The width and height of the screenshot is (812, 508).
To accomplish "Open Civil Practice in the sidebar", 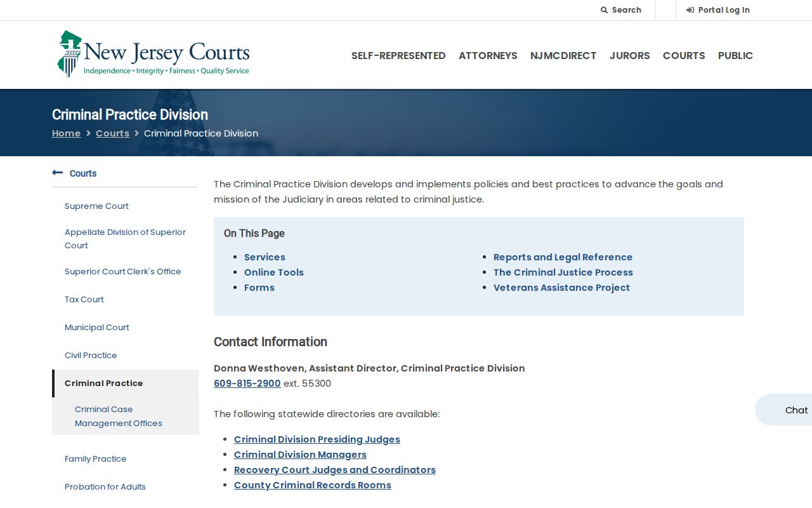I will point(91,355).
